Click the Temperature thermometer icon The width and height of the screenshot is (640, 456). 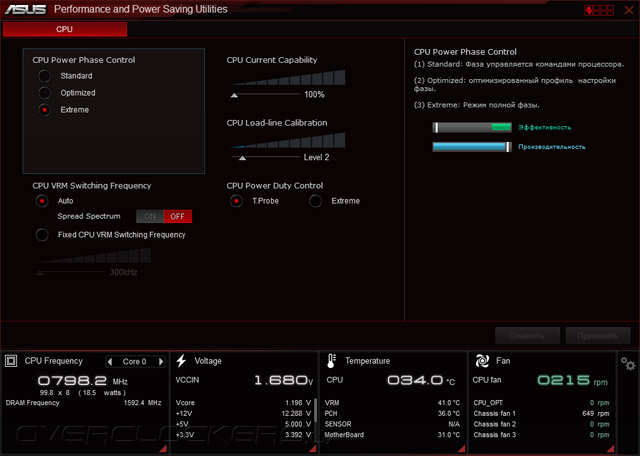tap(331, 361)
